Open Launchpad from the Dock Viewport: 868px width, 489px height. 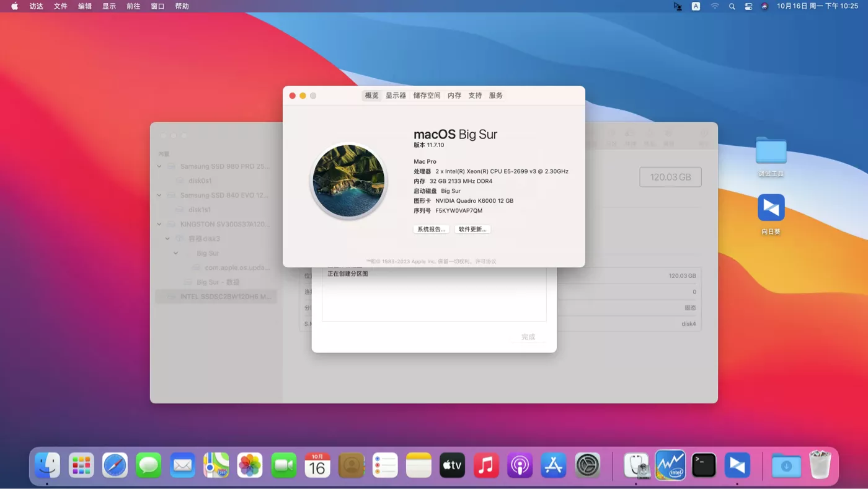[x=81, y=464]
